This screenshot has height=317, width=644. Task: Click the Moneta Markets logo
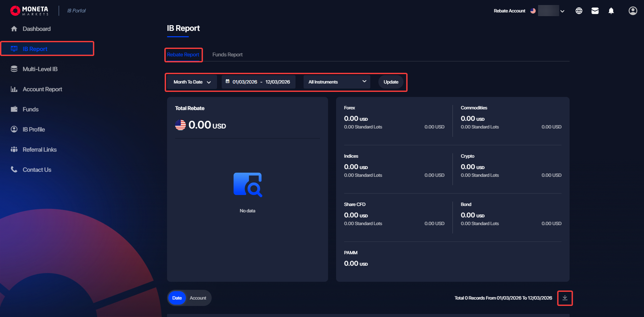(x=29, y=11)
